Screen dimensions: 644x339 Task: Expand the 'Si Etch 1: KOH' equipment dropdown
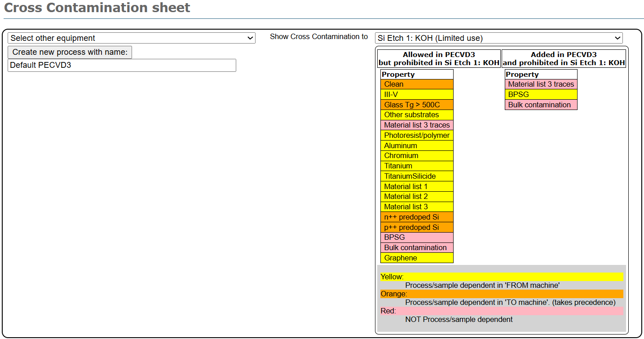pyautogui.click(x=498, y=38)
